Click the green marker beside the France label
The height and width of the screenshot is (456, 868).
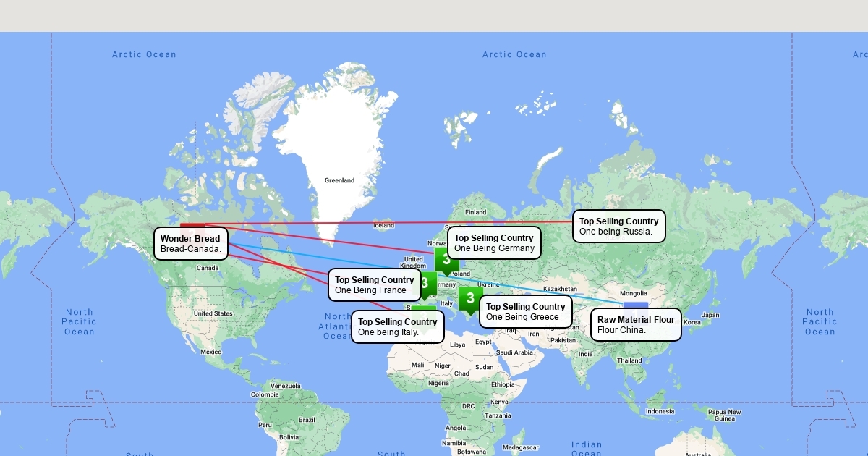pyautogui.click(x=427, y=282)
